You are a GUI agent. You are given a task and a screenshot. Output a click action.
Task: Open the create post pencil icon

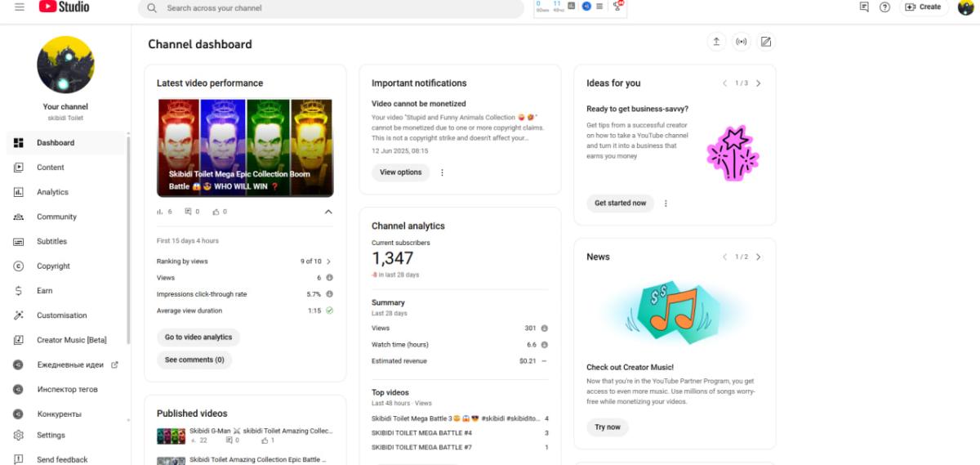(765, 42)
